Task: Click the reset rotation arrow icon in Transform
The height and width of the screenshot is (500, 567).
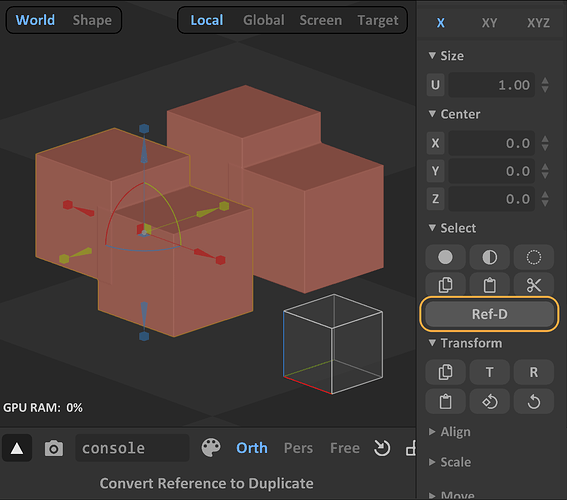Action: 534,401
